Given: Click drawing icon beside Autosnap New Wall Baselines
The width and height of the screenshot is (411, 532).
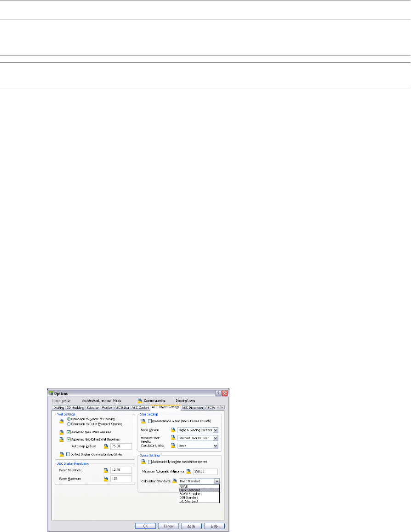Looking at the screenshot, I should point(62,432).
